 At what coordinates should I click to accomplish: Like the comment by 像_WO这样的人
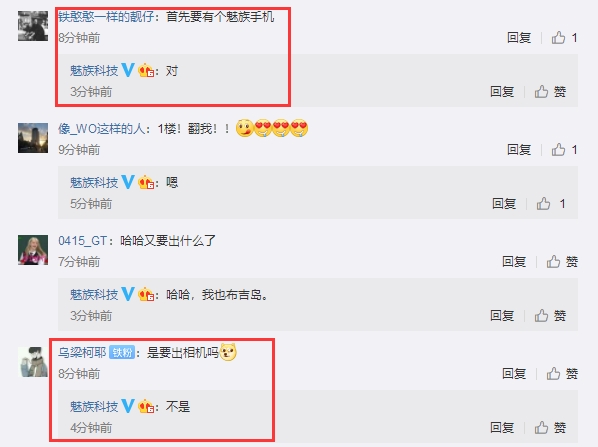564,150
